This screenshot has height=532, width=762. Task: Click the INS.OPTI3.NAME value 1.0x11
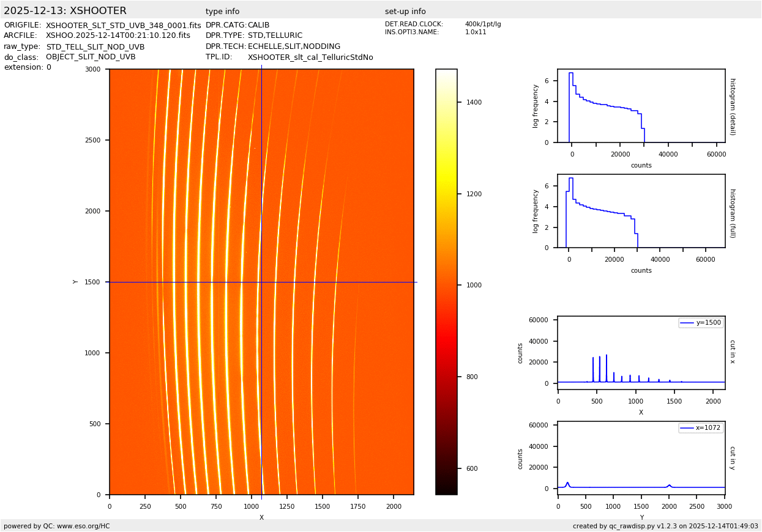(x=476, y=32)
